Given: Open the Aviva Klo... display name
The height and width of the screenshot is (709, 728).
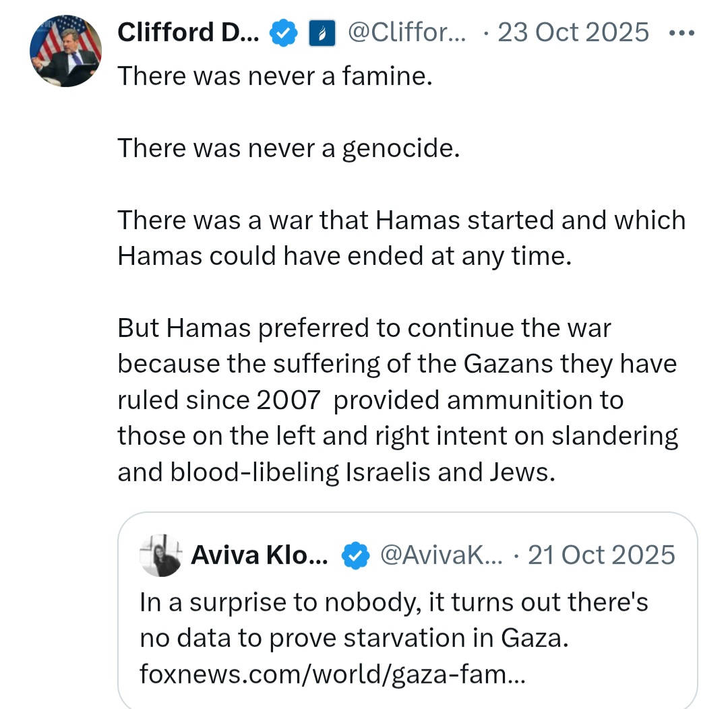Looking at the screenshot, I should point(260,555).
